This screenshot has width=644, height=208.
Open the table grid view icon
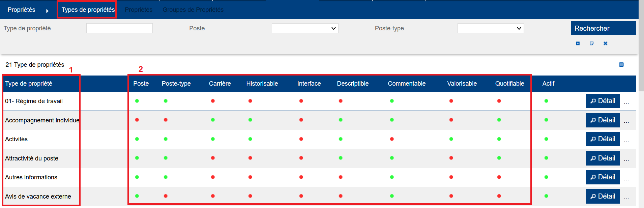[621, 65]
